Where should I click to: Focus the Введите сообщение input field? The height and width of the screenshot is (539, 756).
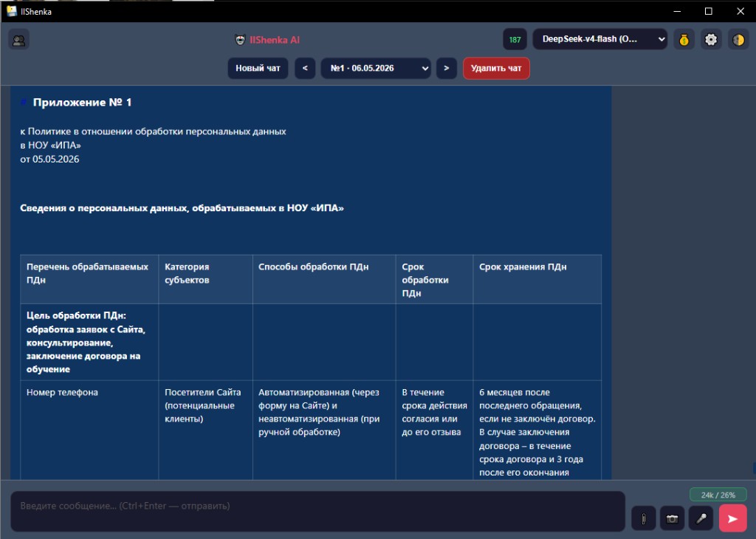[x=317, y=511]
